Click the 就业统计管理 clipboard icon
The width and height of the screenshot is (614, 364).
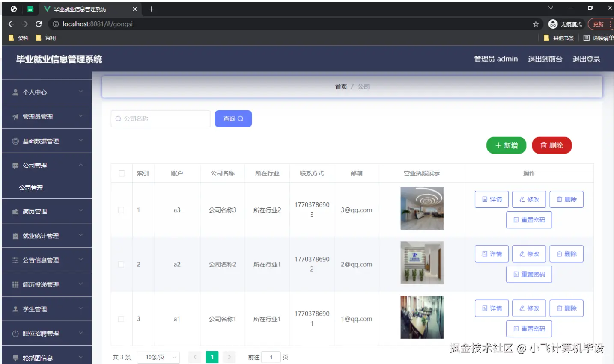point(15,236)
